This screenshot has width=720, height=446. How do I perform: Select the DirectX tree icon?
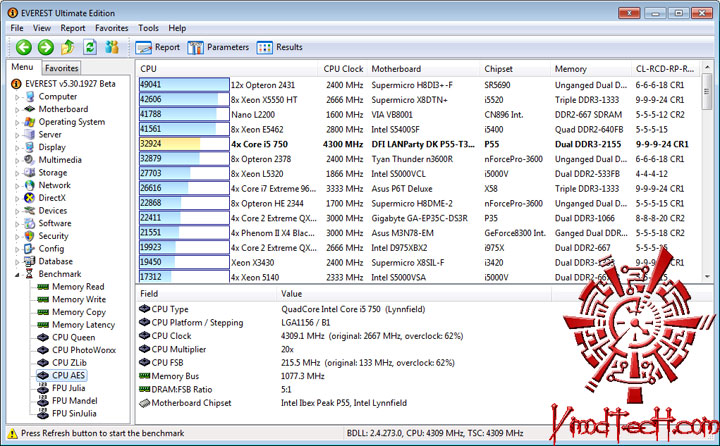(30, 198)
